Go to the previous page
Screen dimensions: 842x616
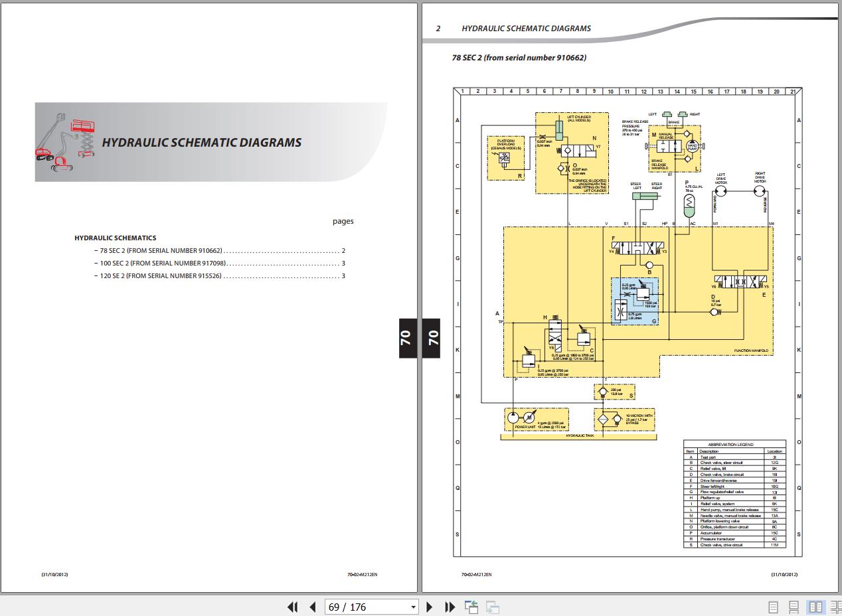pyautogui.click(x=312, y=607)
